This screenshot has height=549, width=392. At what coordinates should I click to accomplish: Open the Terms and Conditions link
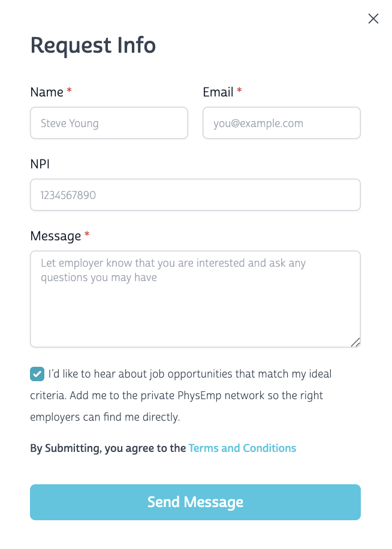(x=242, y=448)
